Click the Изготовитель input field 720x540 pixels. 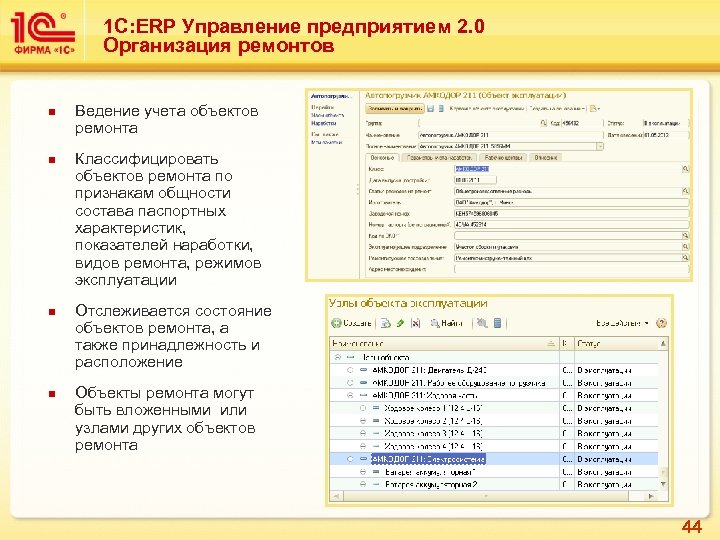[x=571, y=202]
